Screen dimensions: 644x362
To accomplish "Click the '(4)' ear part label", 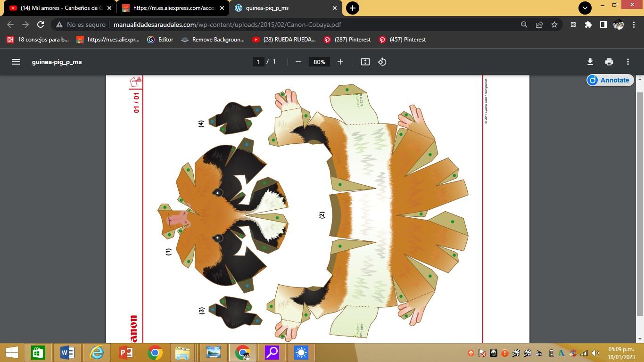I will point(201,123).
